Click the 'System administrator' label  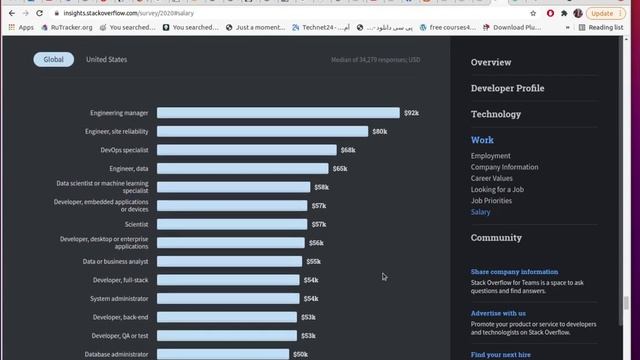point(119,299)
